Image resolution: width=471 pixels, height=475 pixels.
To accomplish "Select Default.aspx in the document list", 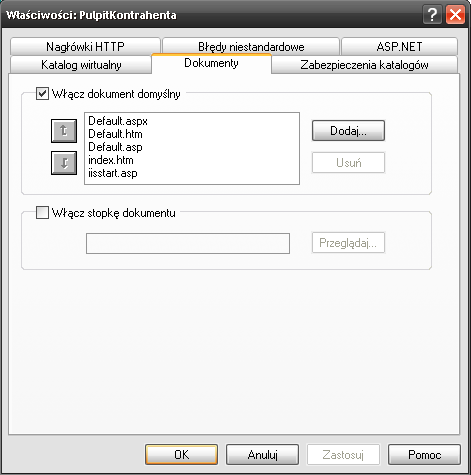I will click(118, 121).
